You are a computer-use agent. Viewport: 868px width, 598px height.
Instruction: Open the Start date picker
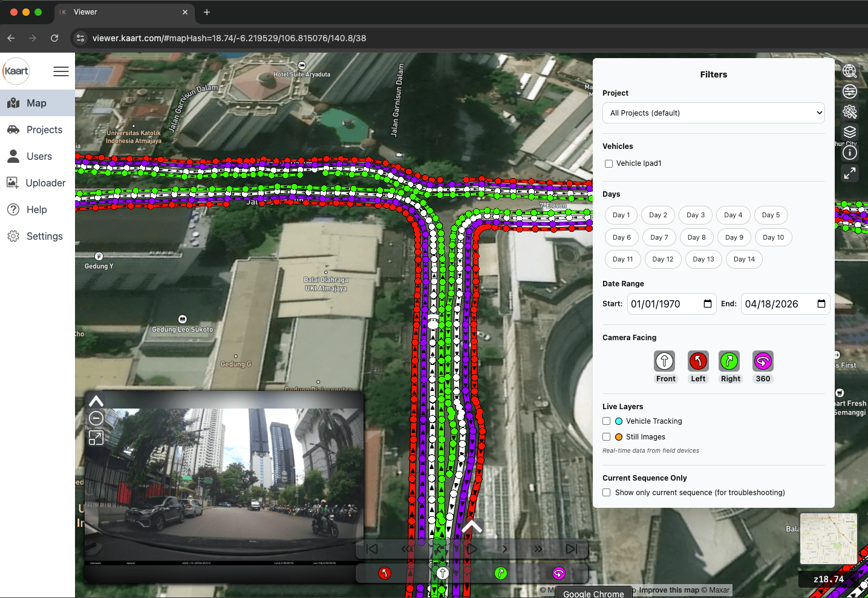tap(708, 304)
